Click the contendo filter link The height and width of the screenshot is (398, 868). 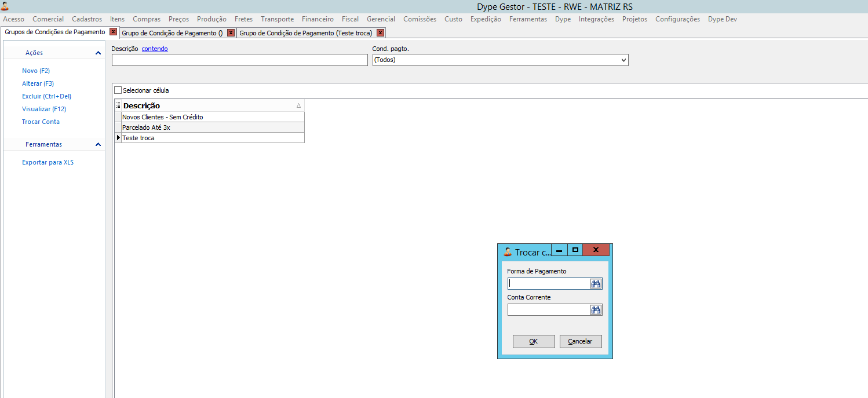[x=155, y=49]
